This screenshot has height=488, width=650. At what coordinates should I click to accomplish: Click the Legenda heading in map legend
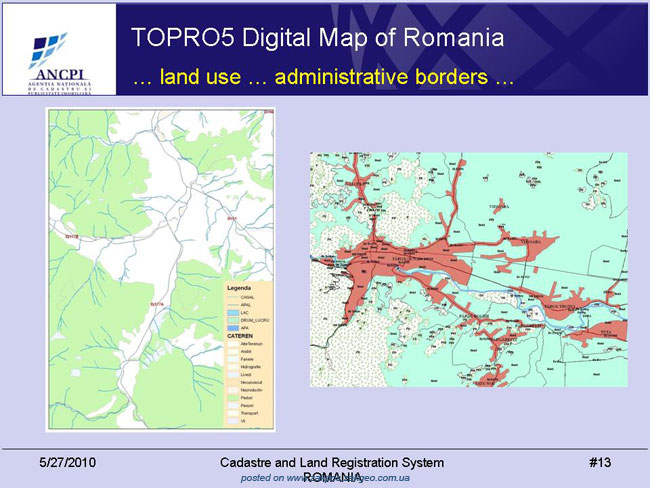point(239,288)
